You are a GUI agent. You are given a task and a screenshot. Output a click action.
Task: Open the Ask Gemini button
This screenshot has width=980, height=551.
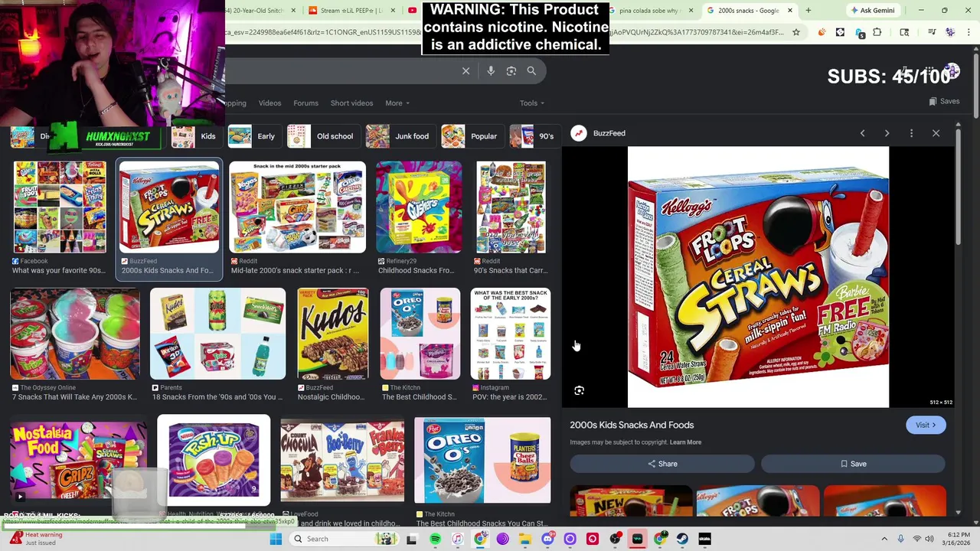(x=873, y=10)
